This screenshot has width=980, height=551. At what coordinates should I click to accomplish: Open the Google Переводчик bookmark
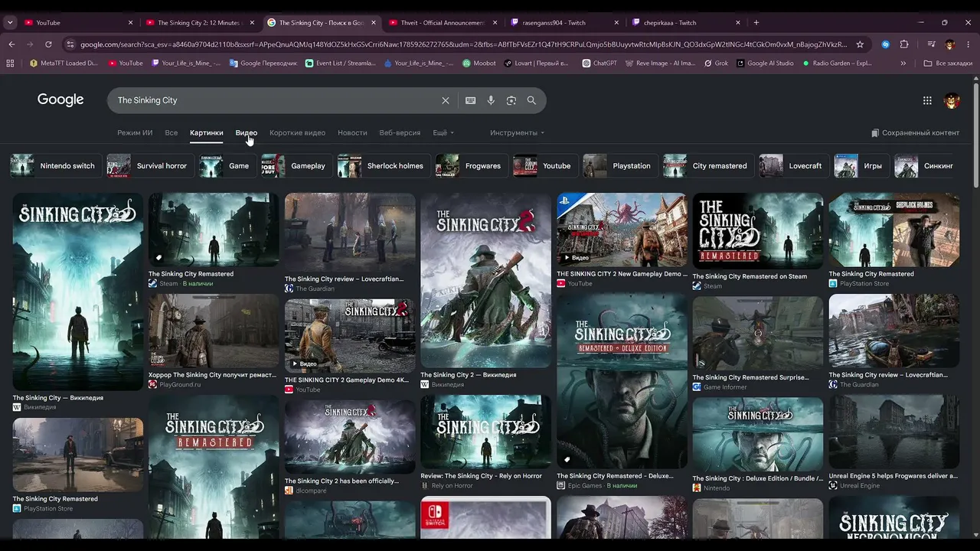click(x=263, y=64)
